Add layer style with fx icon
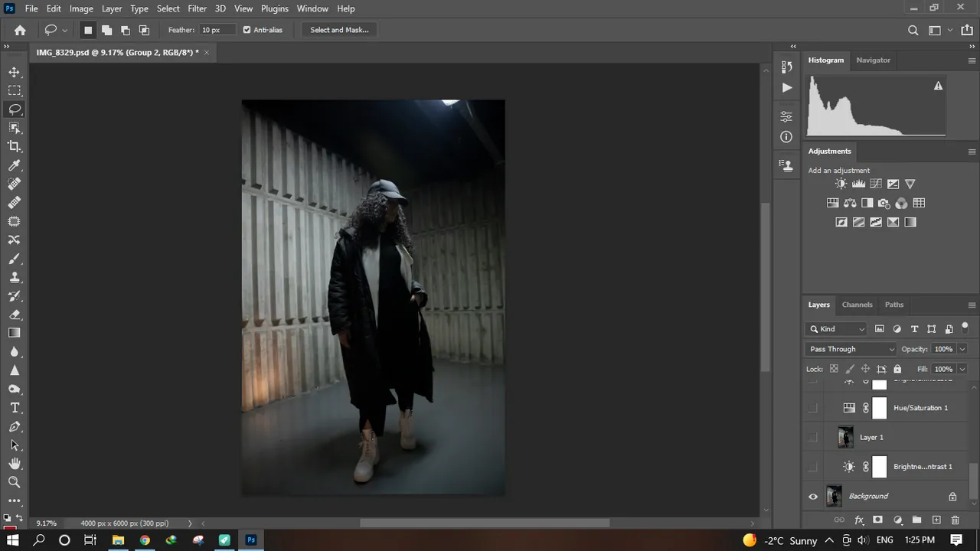The image size is (980, 551). [859, 520]
